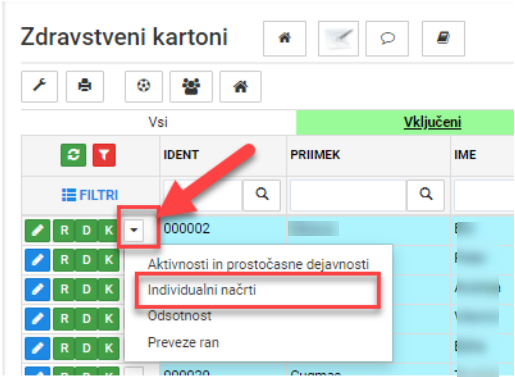Click the blue pencil edit button in third row

coord(37,289)
